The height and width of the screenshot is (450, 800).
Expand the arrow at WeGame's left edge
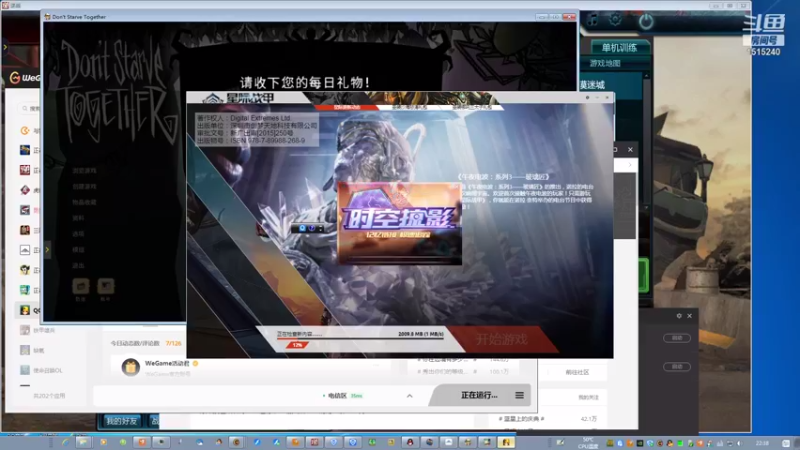coord(5,47)
